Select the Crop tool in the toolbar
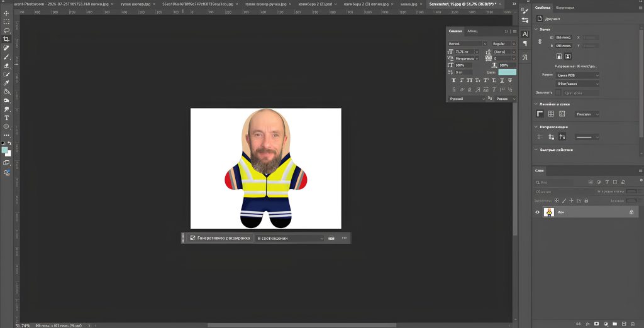This screenshot has width=644, height=328. pos(6,39)
